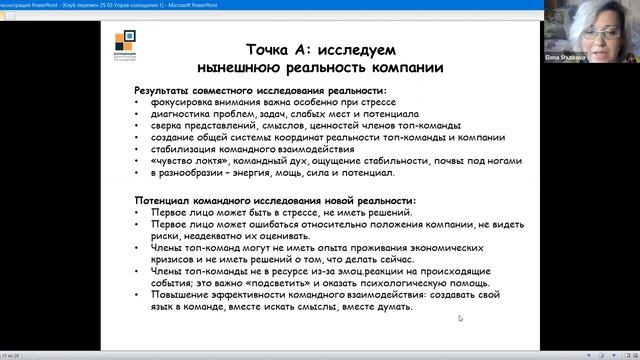Click line 'риски, неадекватно их оценивать.'
The width and height of the screenshot is (640, 360).
(x=231, y=236)
